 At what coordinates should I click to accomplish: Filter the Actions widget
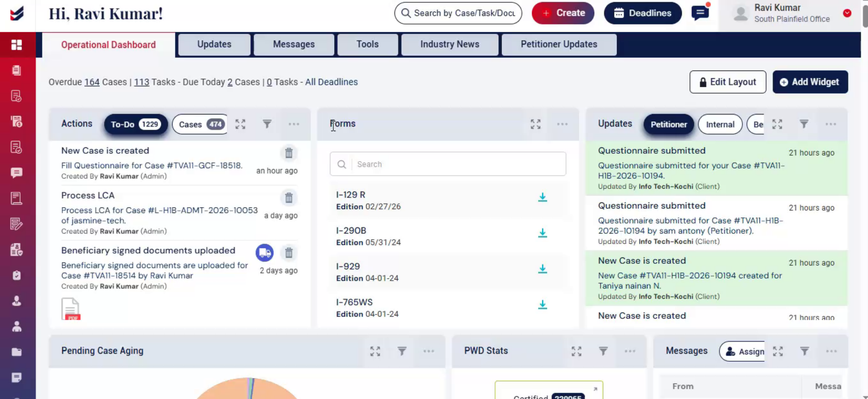(267, 124)
